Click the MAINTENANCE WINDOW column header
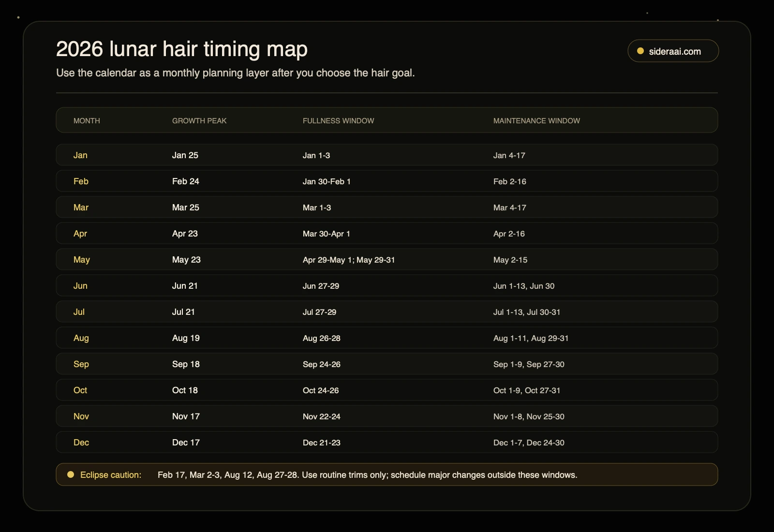 tap(536, 120)
